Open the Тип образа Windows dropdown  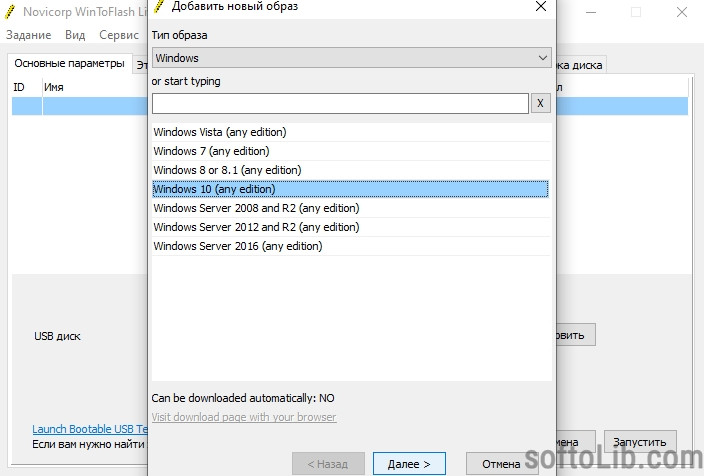[x=351, y=58]
